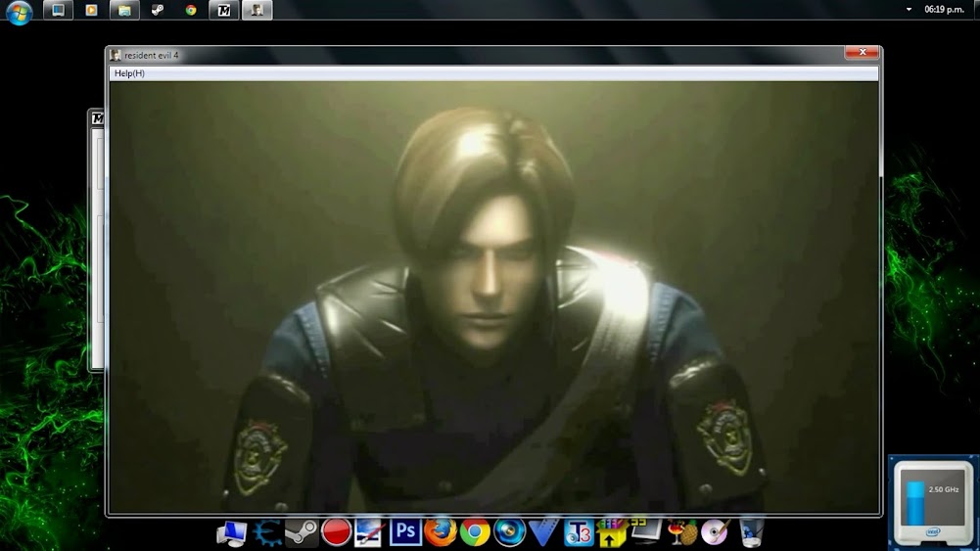This screenshot has height=551, width=980.
Task: Click the resident evil 4 title bar icon
Action: click(x=116, y=55)
